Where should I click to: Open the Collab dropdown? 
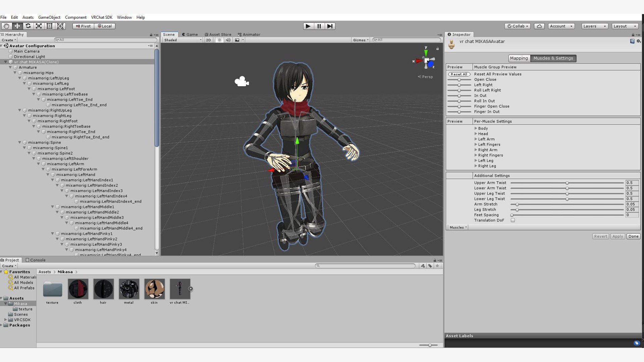click(518, 26)
